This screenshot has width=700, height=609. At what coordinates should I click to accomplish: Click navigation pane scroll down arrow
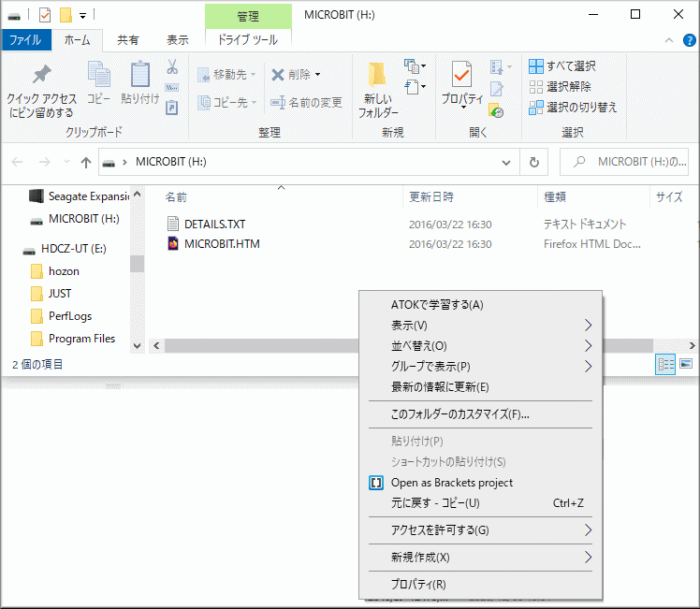pyautogui.click(x=137, y=346)
